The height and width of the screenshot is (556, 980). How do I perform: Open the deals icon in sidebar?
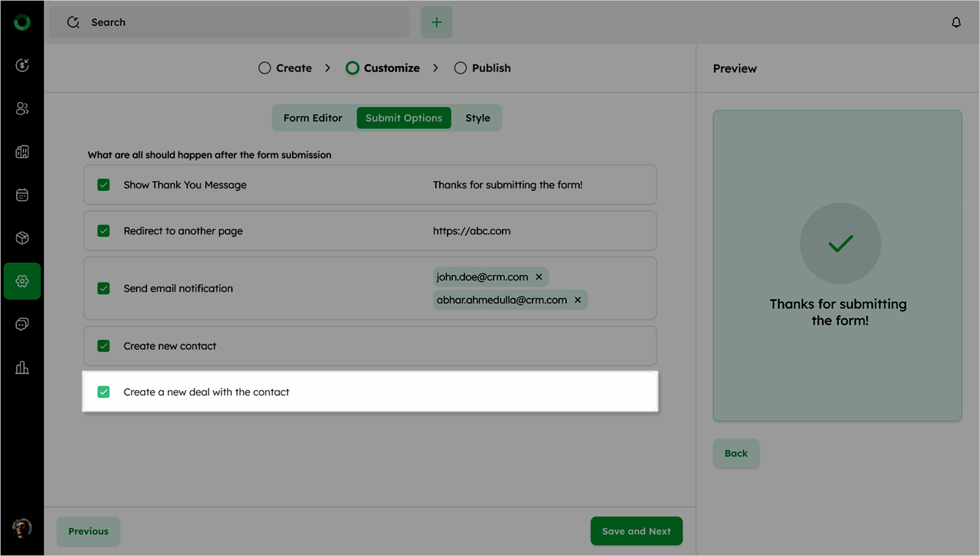pos(22,65)
